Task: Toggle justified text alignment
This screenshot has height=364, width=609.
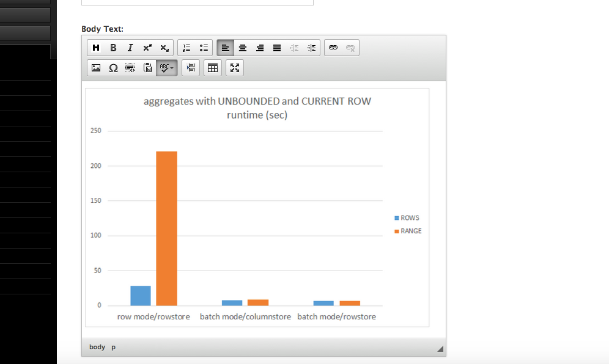Action: 276,47
